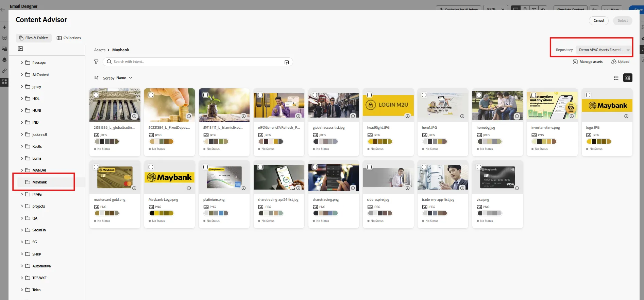Click Maybank in the breadcrumb

click(x=121, y=50)
